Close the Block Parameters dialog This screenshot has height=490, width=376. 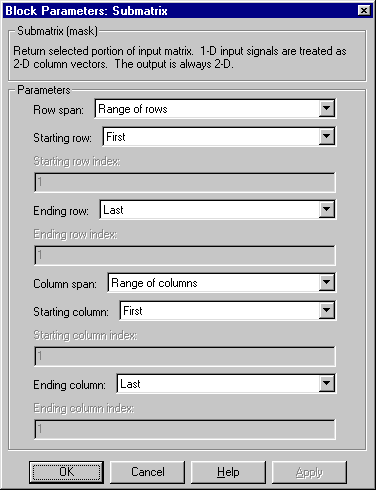point(364,11)
